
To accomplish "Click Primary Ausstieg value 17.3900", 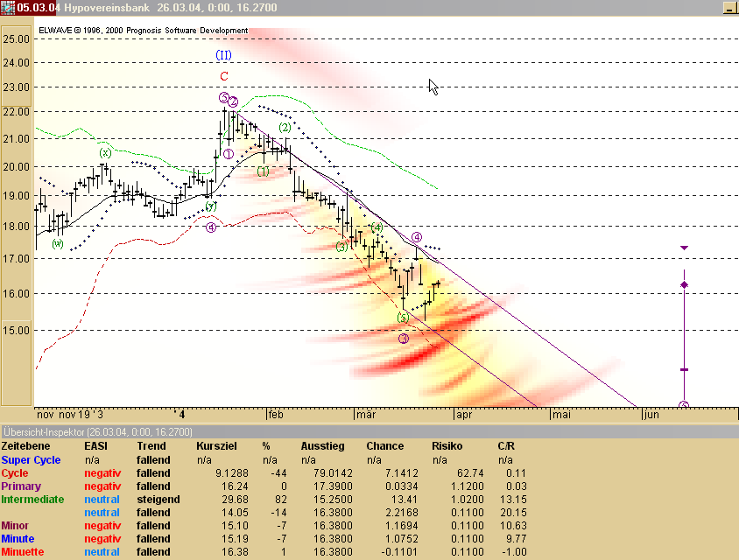I will pyautogui.click(x=333, y=486).
